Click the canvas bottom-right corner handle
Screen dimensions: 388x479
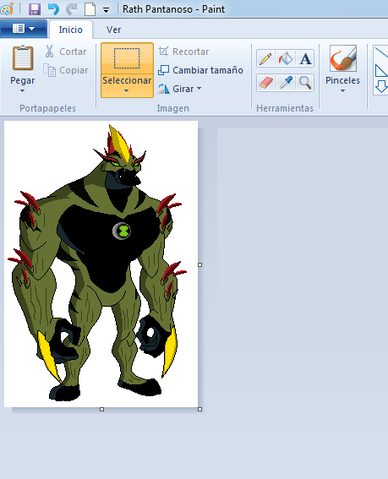coord(200,409)
